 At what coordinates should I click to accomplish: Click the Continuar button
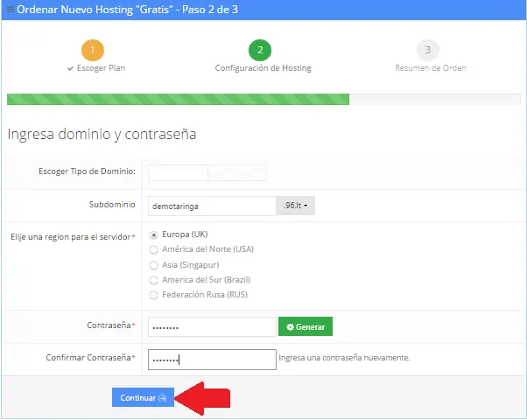point(143,397)
